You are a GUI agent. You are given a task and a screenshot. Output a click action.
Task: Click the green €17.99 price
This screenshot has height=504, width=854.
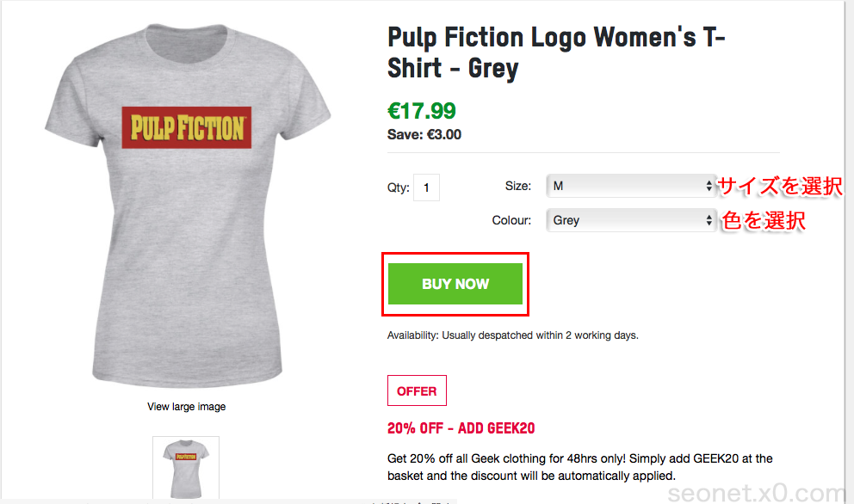pos(422,111)
